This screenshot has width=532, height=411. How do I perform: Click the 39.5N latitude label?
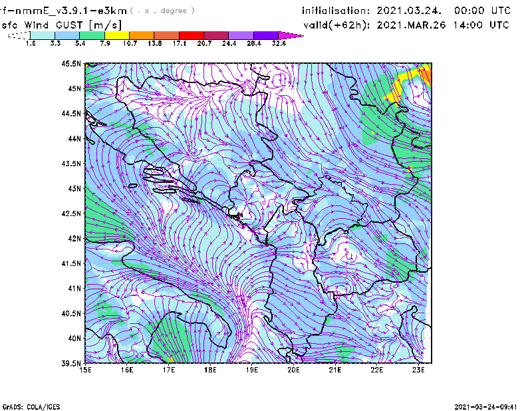point(71,363)
